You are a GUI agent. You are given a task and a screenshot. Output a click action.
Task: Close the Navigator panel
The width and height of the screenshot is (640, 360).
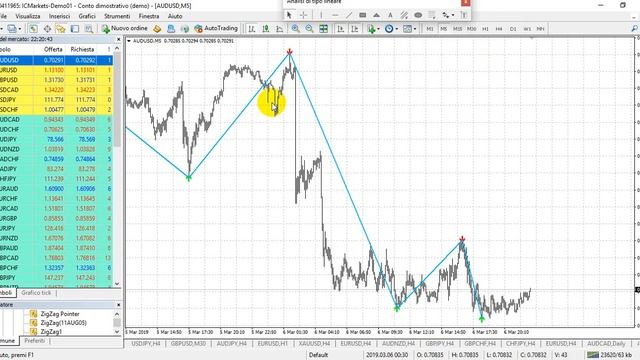click(x=118, y=305)
